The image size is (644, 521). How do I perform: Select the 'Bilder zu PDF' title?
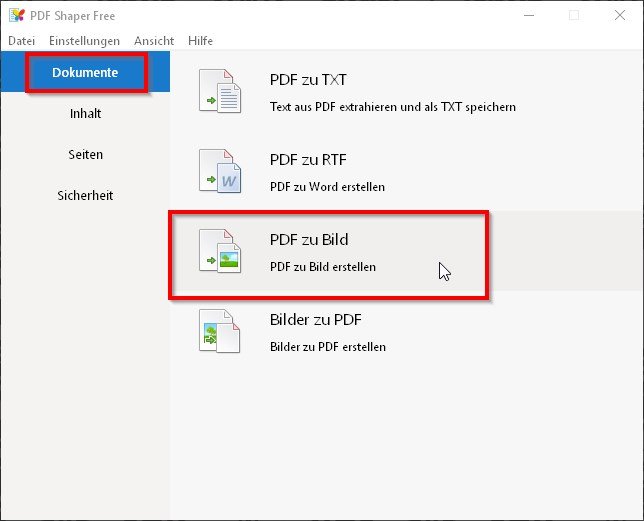pyautogui.click(x=315, y=320)
